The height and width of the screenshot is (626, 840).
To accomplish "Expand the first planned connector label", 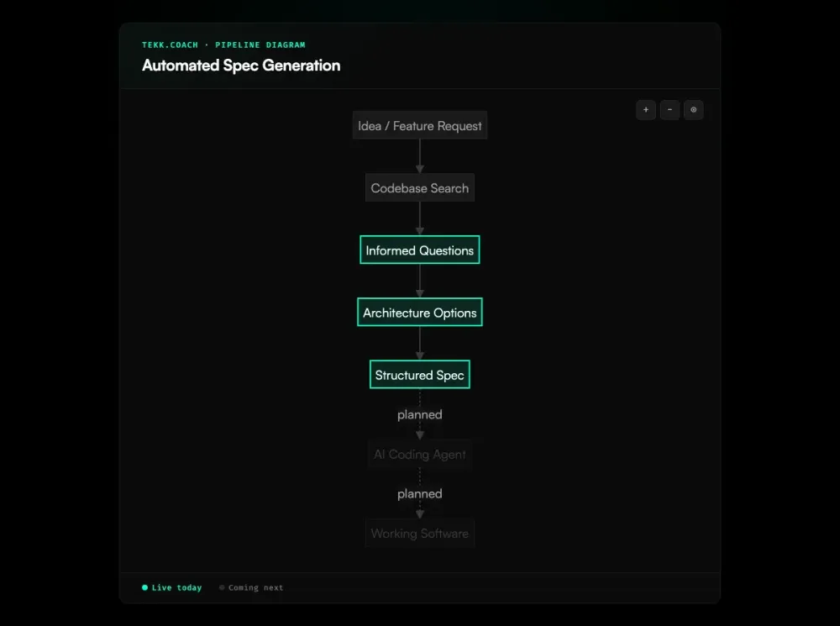I will pos(419,414).
